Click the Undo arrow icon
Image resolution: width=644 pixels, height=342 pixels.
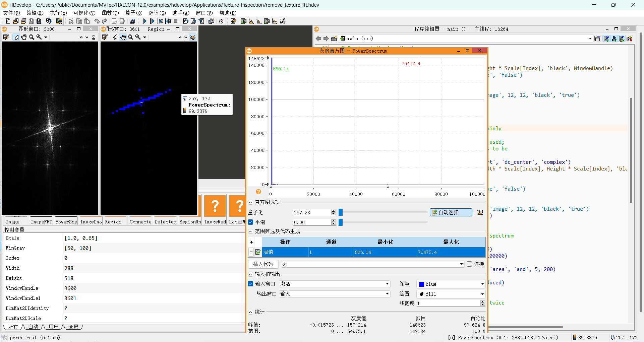(97, 21)
